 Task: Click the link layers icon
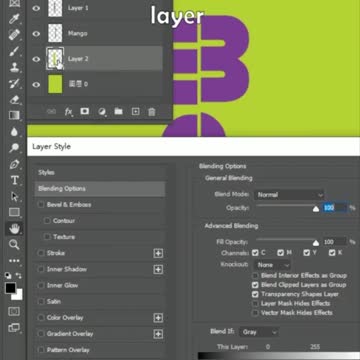(51, 111)
